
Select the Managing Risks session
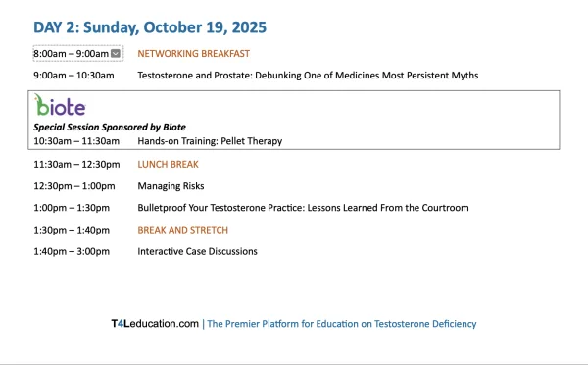click(x=171, y=186)
